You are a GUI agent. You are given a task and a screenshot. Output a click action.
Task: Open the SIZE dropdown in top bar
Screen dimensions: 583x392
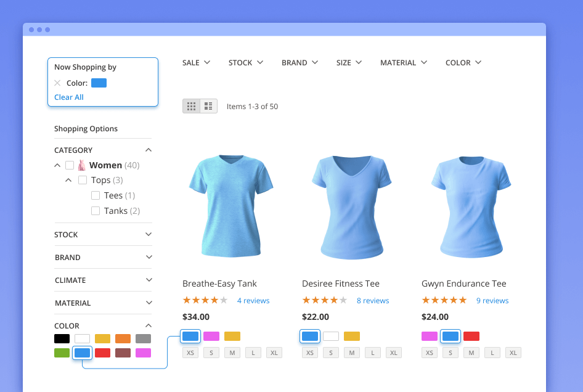coord(349,62)
